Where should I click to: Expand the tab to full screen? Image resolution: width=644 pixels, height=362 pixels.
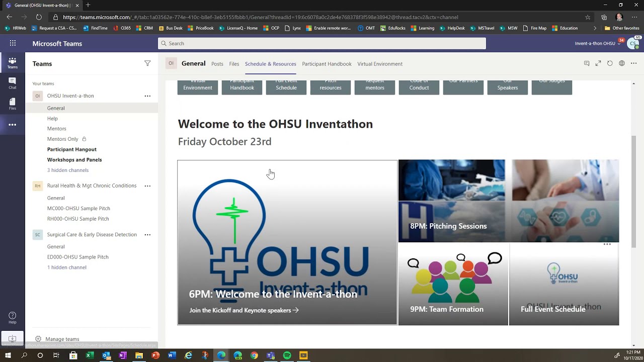[598, 63]
